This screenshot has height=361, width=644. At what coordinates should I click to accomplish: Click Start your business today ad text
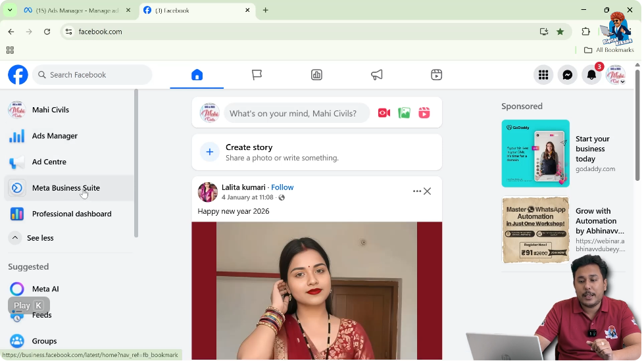point(593,149)
